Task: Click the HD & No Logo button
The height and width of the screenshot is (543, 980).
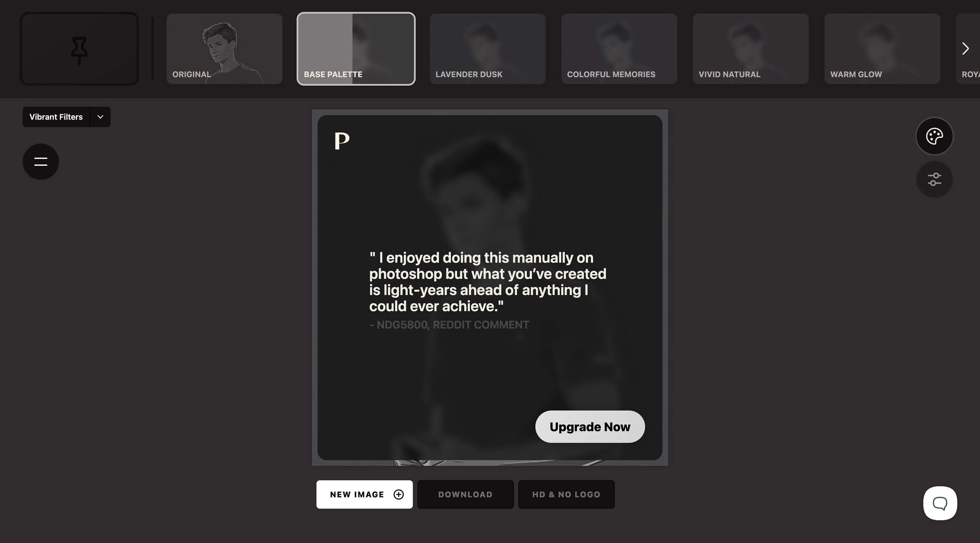Action: (566, 494)
